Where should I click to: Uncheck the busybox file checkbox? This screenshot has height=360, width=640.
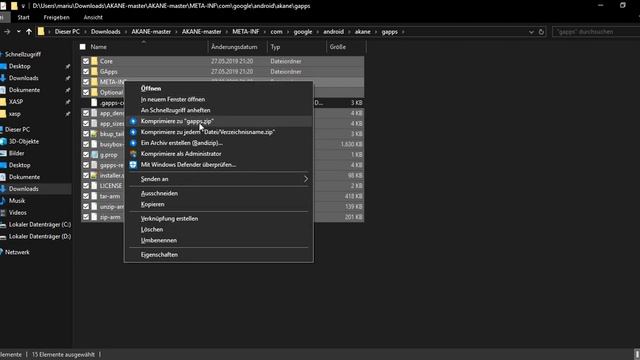86,144
